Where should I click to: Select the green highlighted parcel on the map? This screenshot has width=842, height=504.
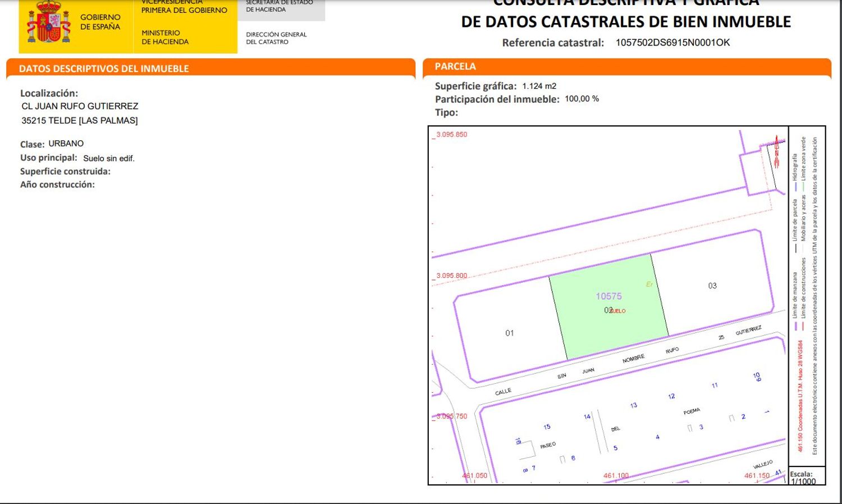[x=609, y=306]
